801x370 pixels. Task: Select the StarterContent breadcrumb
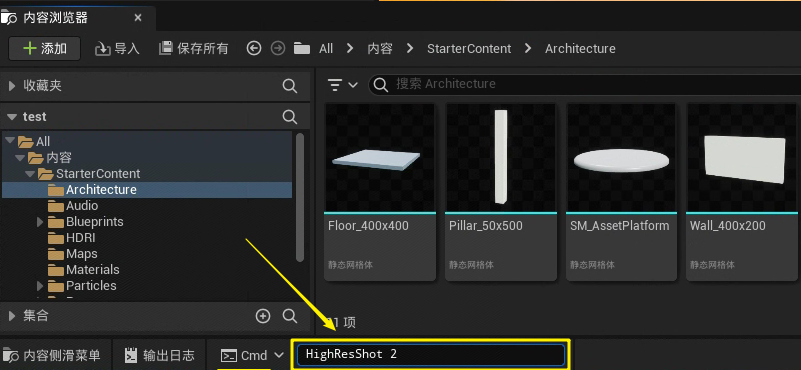click(469, 49)
